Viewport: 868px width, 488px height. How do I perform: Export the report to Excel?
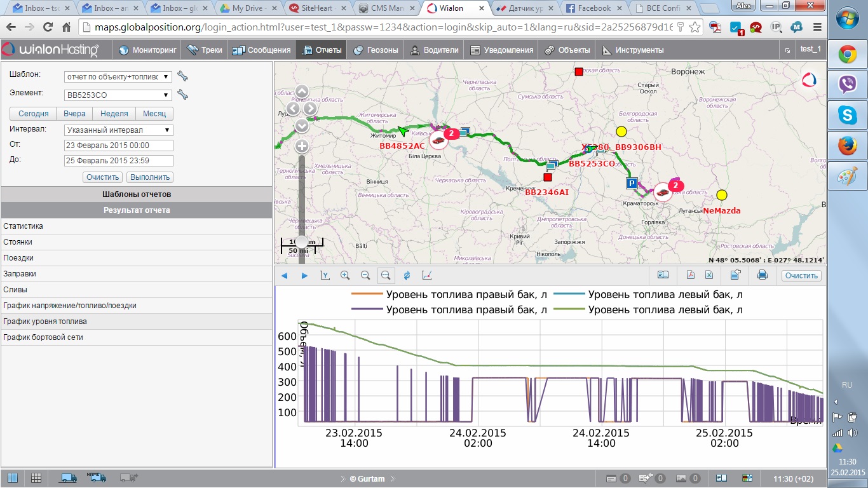(x=709, y=275)
